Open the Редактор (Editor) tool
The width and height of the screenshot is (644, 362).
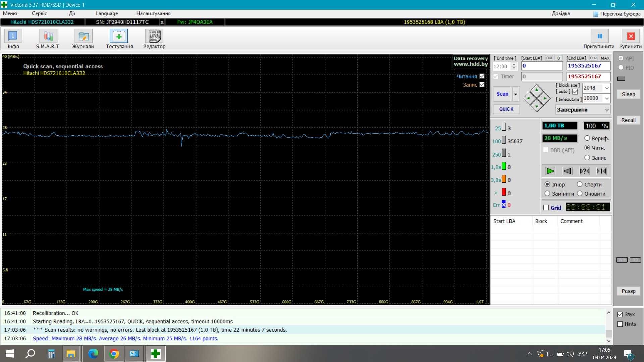(154, 39)
